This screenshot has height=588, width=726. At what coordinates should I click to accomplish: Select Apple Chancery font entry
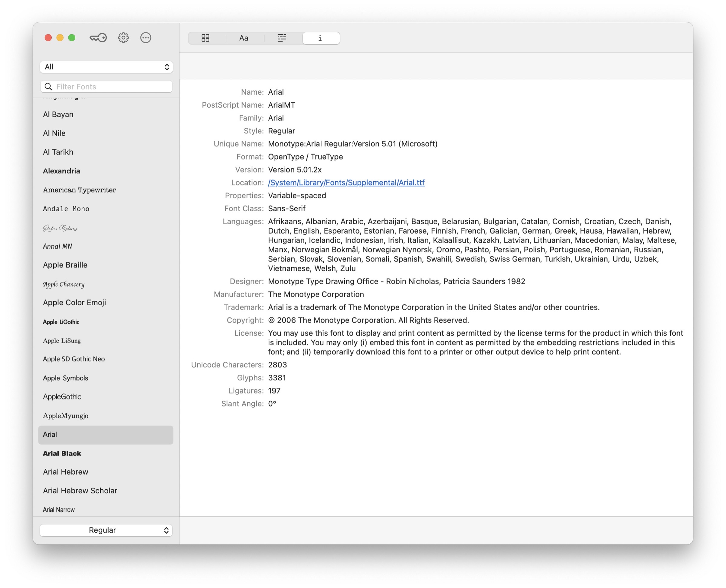[64, 284]
